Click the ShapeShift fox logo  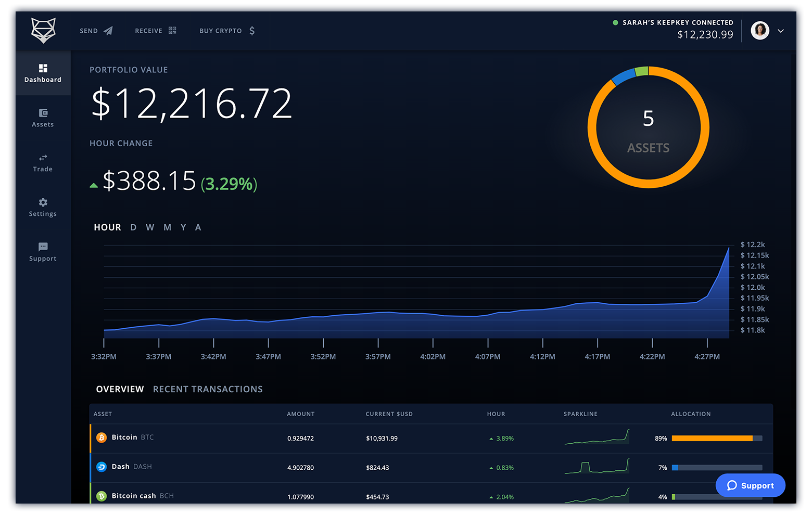point(43,31)
